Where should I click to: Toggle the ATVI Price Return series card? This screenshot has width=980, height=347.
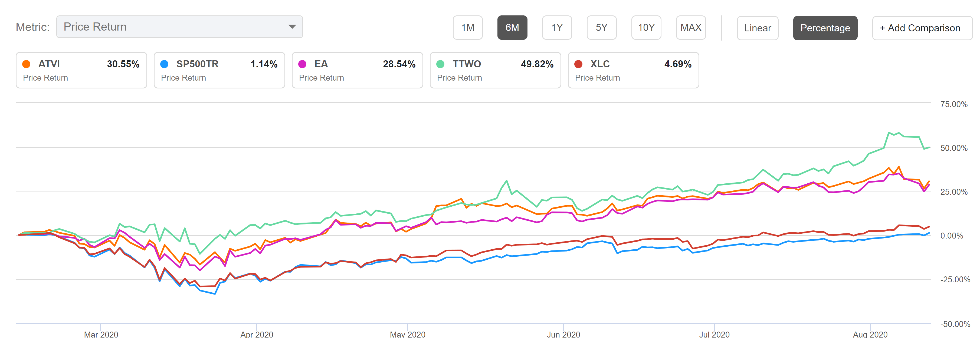click(x=81, y=70)
